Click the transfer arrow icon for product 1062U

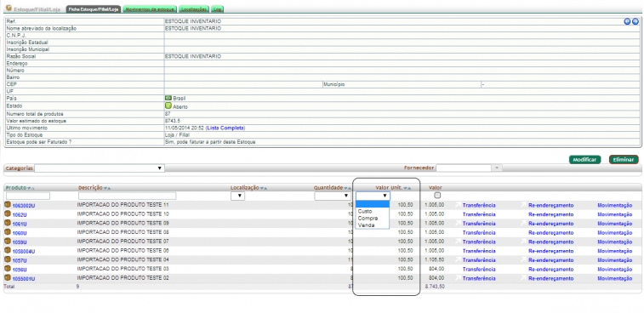click(458, 214)
